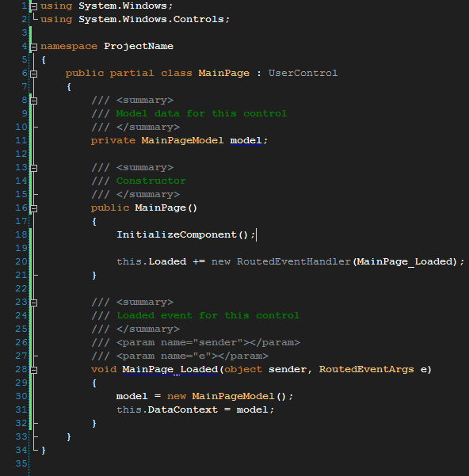This screenshot has width=469, height=476.
Task: Collapse the MainPage_Loaded method on line 28
Action: (x=34, y=370)
